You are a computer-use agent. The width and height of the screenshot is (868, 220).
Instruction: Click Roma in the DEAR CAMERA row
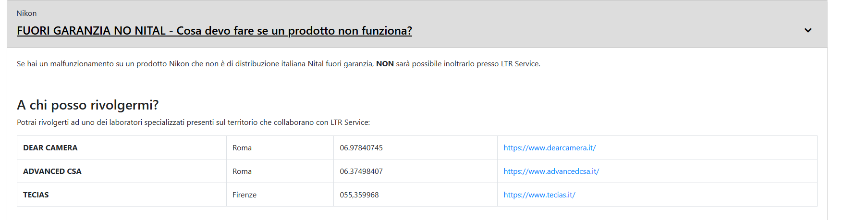click(242, 148)
